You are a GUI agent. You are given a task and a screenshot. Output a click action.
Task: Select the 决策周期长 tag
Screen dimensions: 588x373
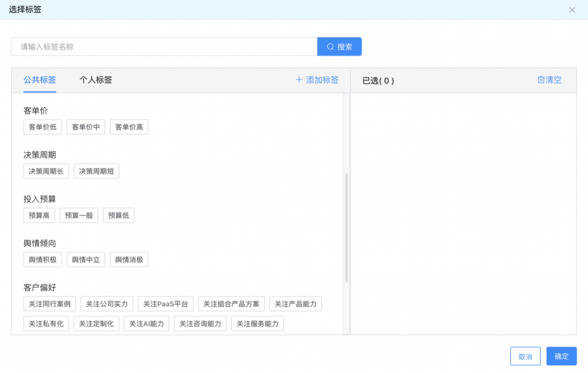click(46, 171)
